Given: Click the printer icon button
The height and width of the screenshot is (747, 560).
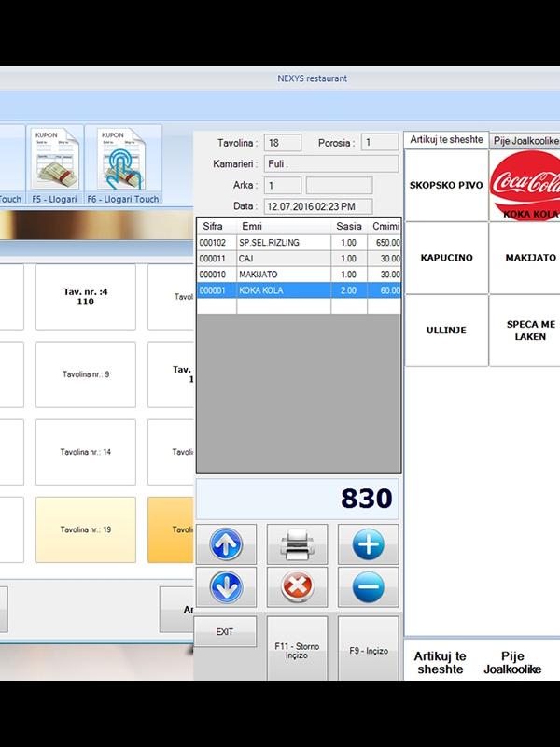Looking at the screenshot, I should tap(297, 543).
